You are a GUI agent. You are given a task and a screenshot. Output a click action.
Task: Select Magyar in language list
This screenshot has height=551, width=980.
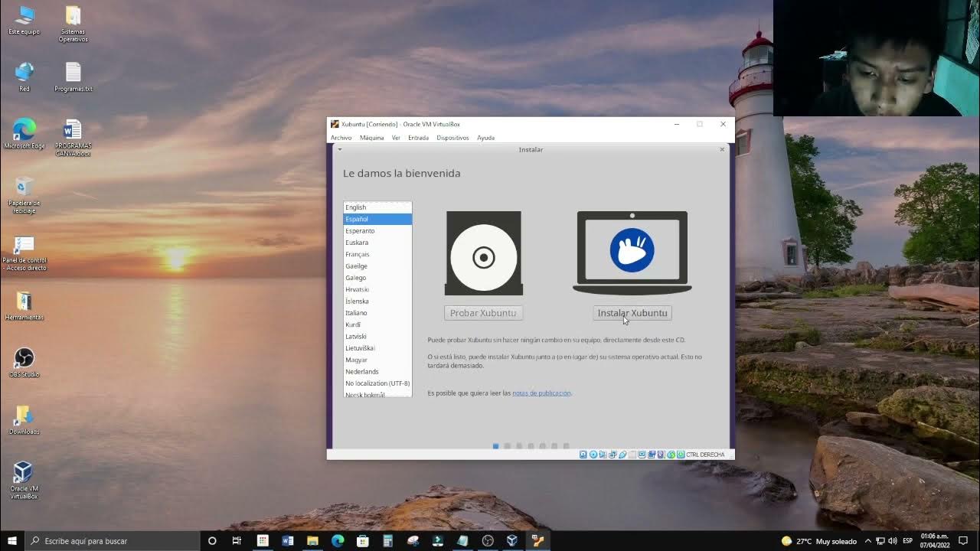(377, 360)
